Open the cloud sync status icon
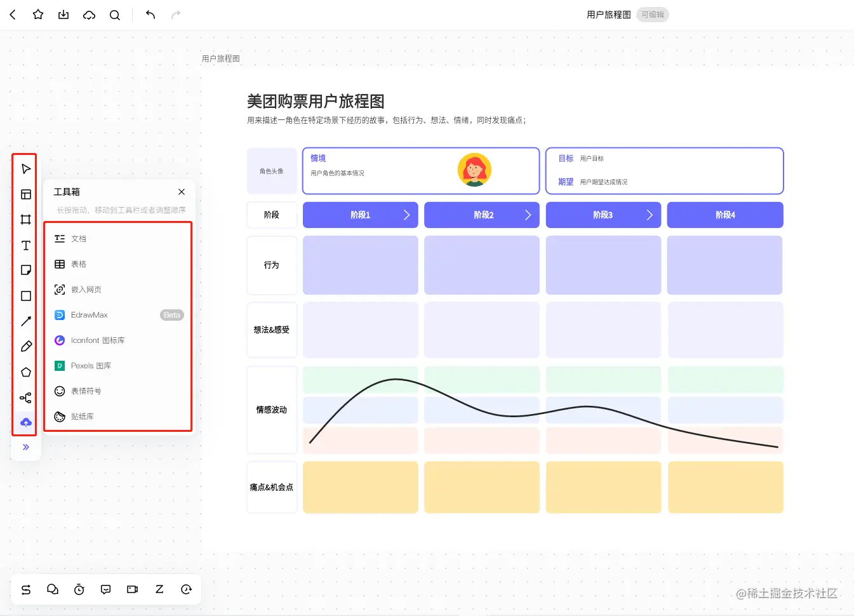Screen dimensions: 854x616 tap(89, 15)
